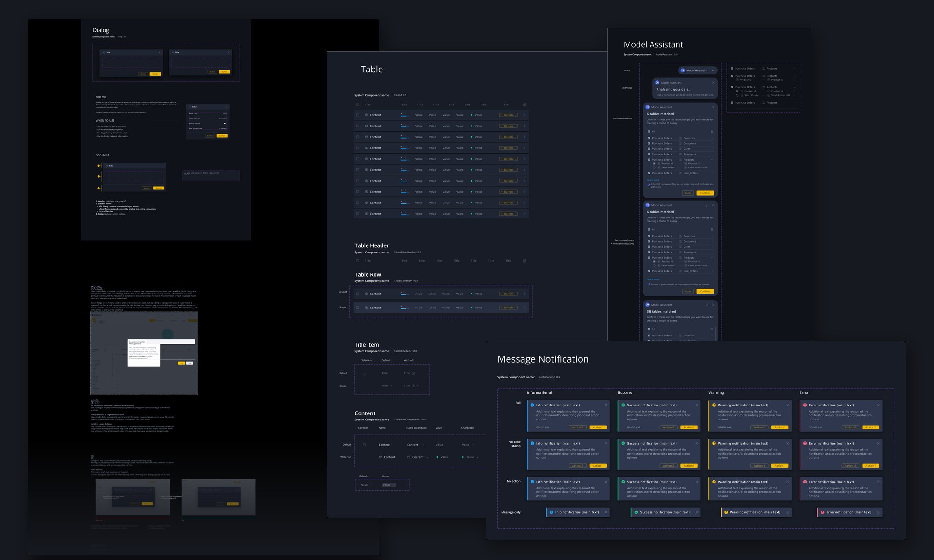934x560 pixels.
Task: Tick checkbox in Default Table Row
Action: (x=358, y=294)
